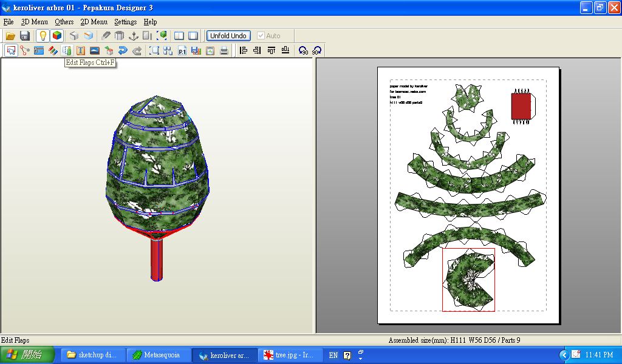This screenshot has height=364, width=622.
Task: Open the 3D Menu
Action: coord(34,22)
